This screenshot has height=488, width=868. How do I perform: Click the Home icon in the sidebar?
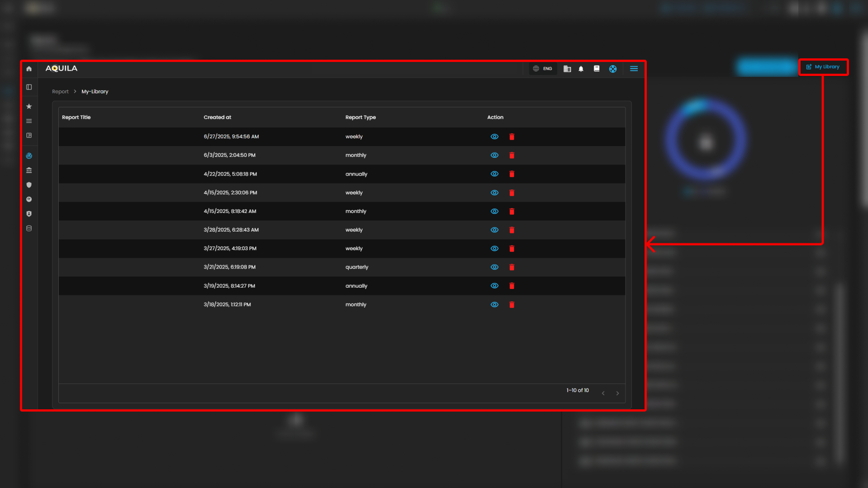(x=29, y=69)
